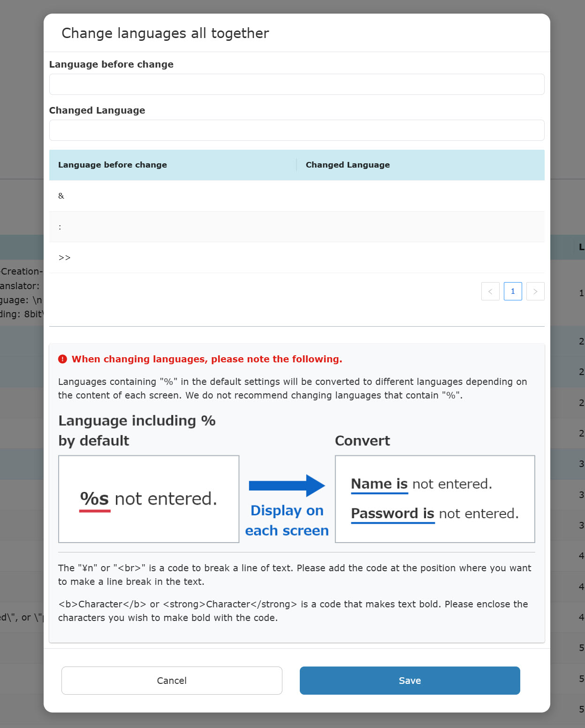Click the '%s not entered.' example box
Image resolution: width=585 pixels, height=728 pixels.
pos(149,499)
